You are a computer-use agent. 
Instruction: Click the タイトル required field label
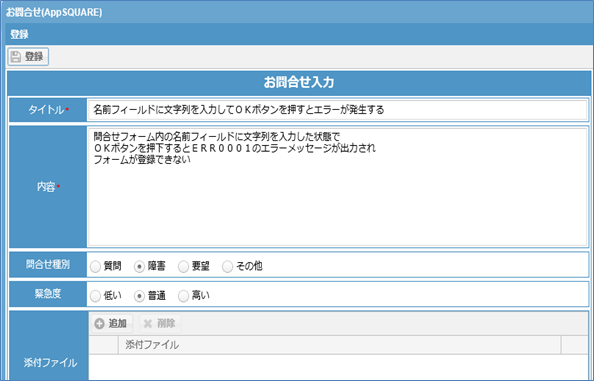click(x=48, y=110)
